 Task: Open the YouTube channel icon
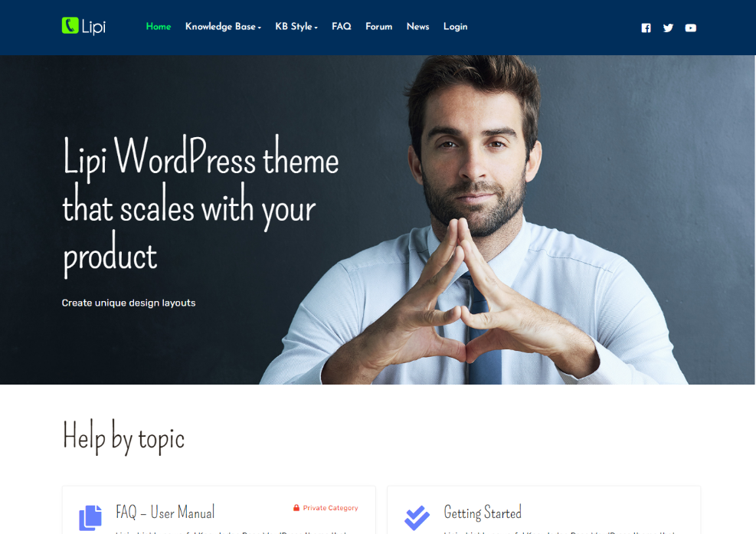(x=690, y=28)
